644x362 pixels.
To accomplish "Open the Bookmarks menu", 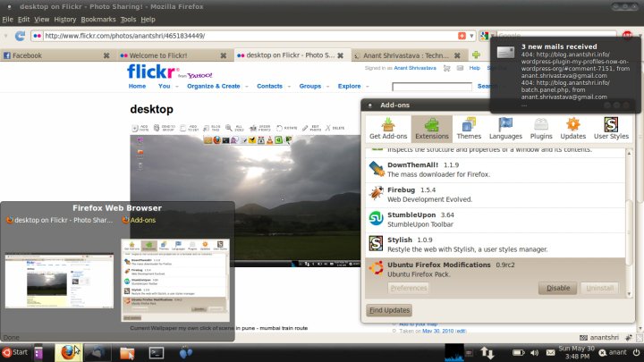I will (97, 19).
